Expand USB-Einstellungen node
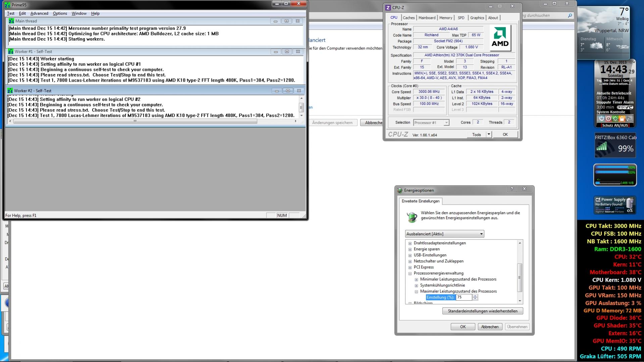Viewport: 644px width, 362px height. click(410, 255)
